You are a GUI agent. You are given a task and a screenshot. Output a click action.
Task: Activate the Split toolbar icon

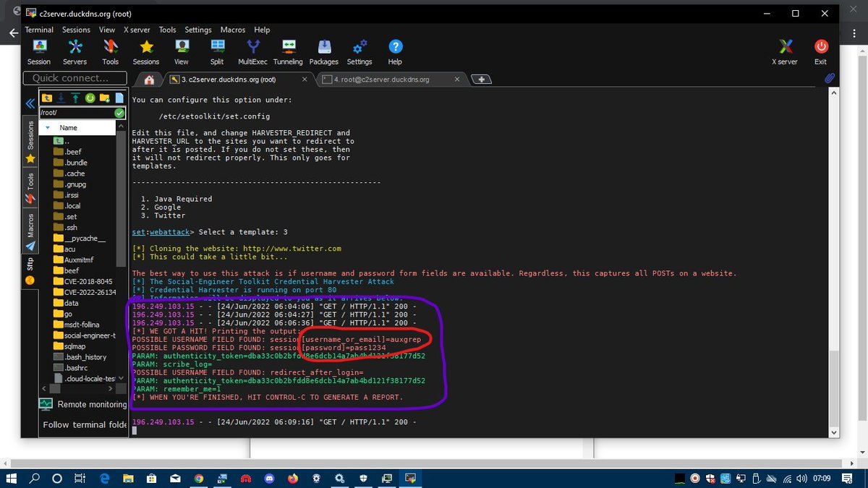point(217,52)
